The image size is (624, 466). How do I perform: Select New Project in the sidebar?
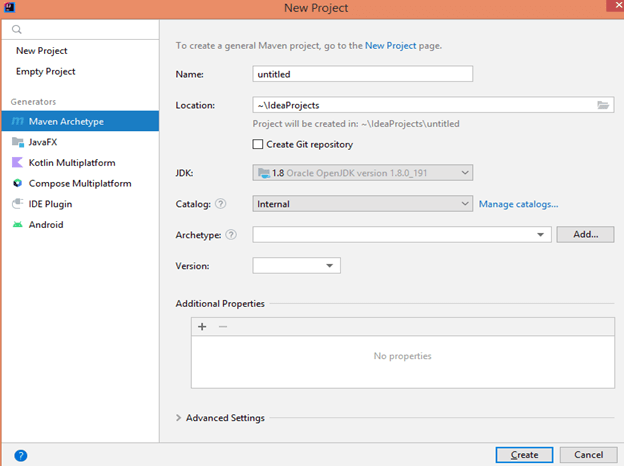point(42,51)
